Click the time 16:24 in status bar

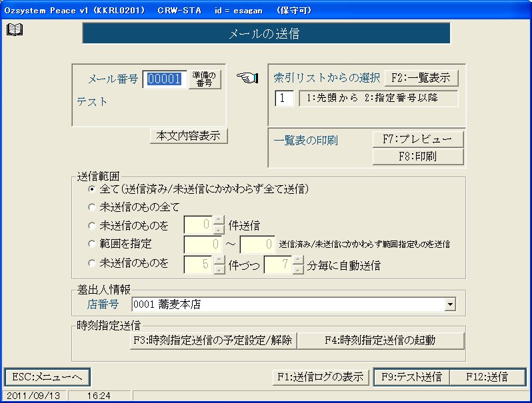click(x=99, y=396)
